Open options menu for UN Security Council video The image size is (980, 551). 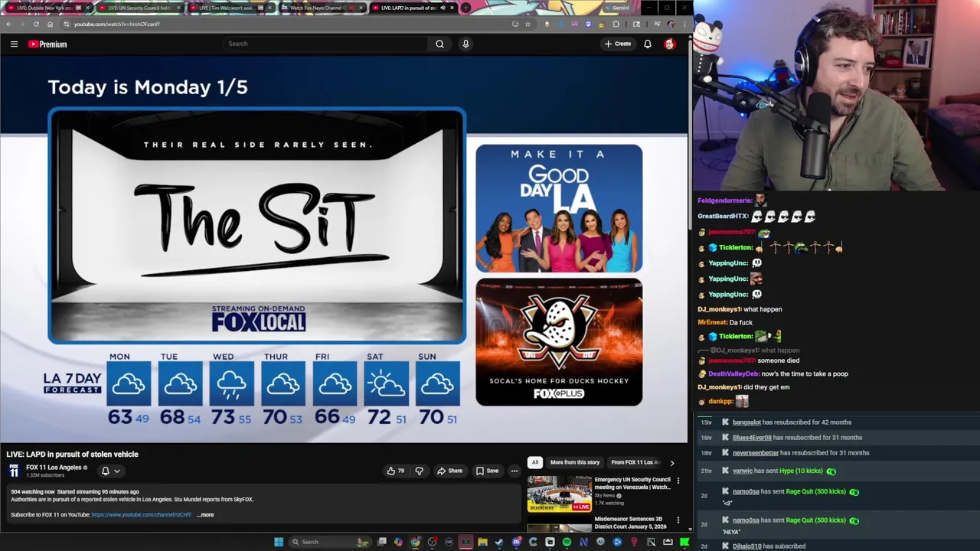(678, 481)
